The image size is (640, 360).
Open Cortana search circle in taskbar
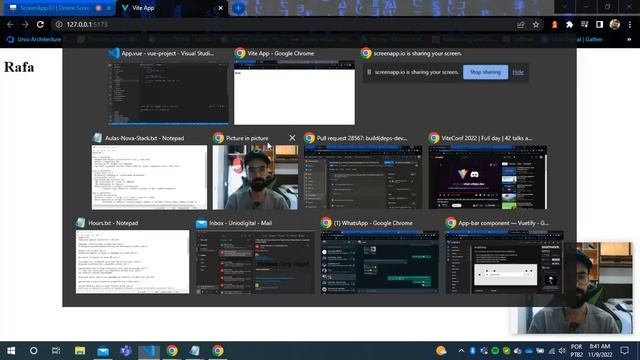(x=33, y=351)
